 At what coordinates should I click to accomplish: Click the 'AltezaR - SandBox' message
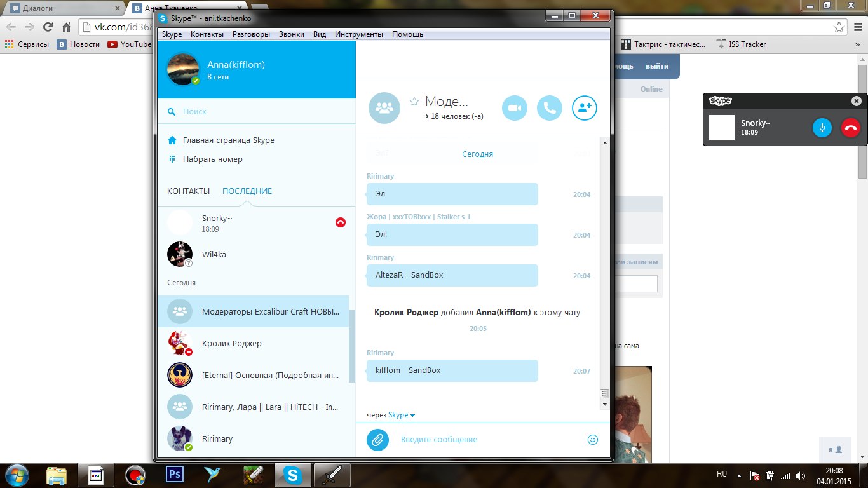pos(452,275)
